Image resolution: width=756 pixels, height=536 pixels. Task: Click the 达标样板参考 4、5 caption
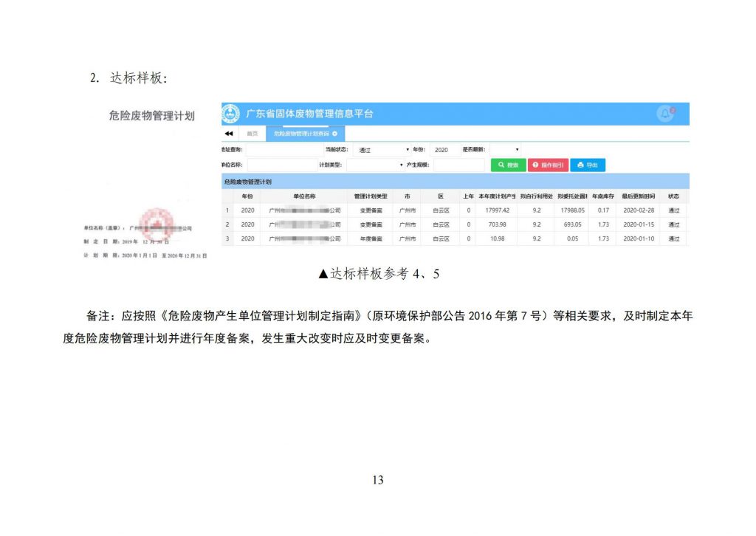[379, 274]
